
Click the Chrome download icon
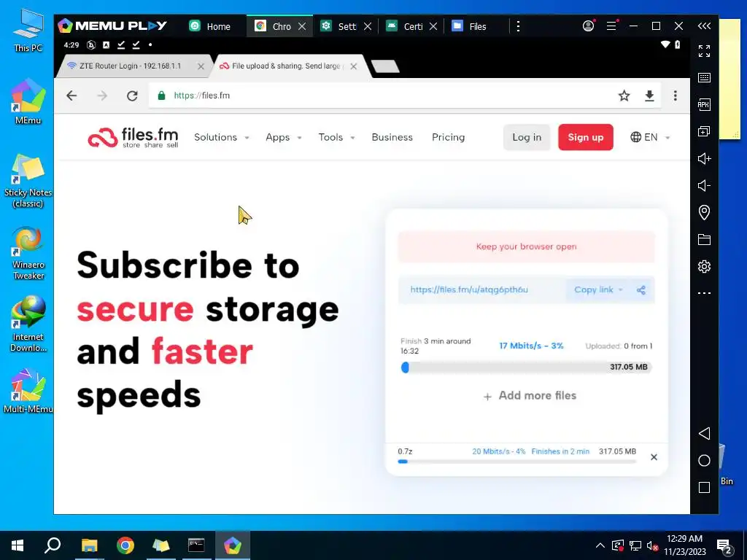[x=649, y=96]
